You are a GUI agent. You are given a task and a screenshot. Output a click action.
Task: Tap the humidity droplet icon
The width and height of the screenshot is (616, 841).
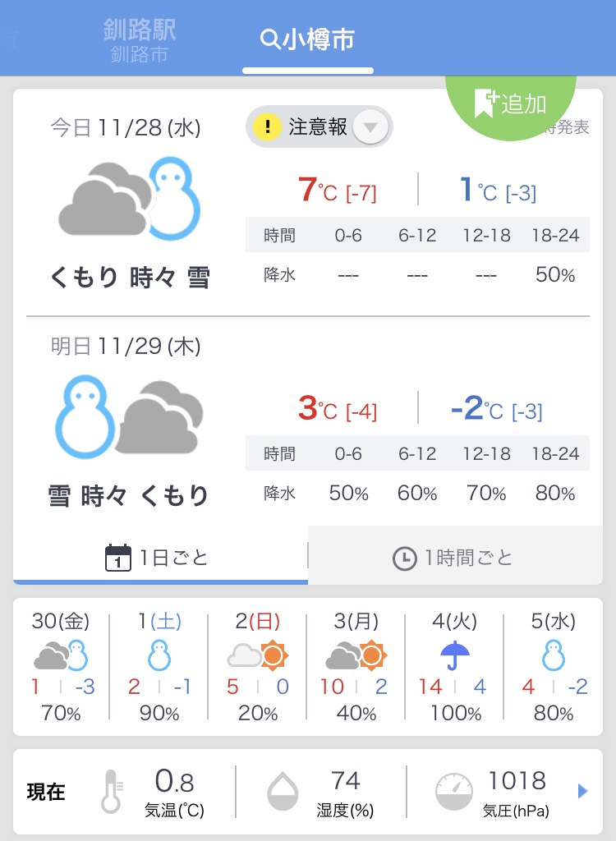coord(283,792)
